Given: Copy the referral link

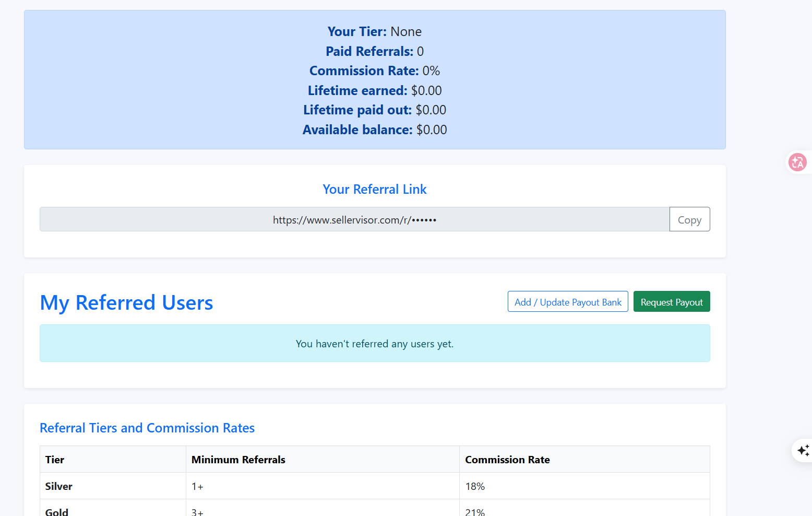Looking at the screenshot, I should 689,219.
